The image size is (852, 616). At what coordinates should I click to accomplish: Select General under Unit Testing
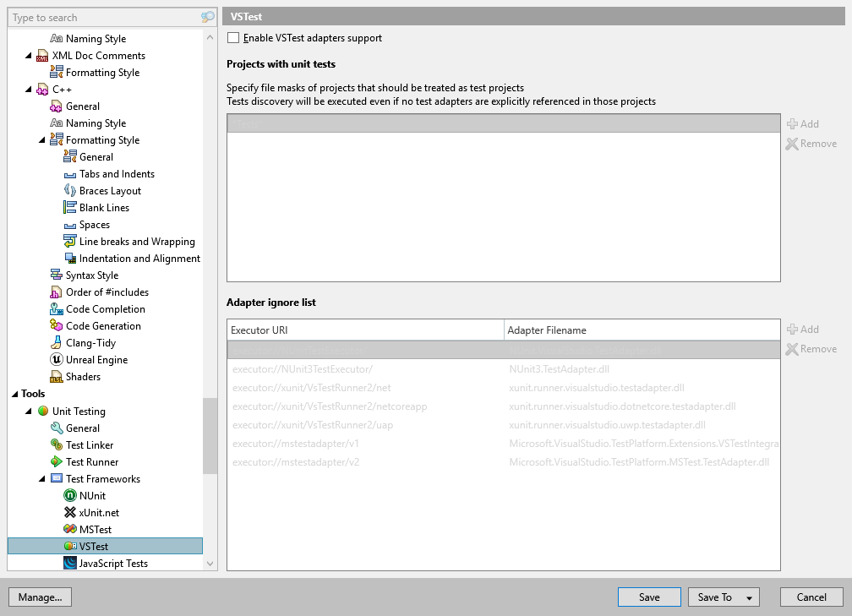point(83,428)
